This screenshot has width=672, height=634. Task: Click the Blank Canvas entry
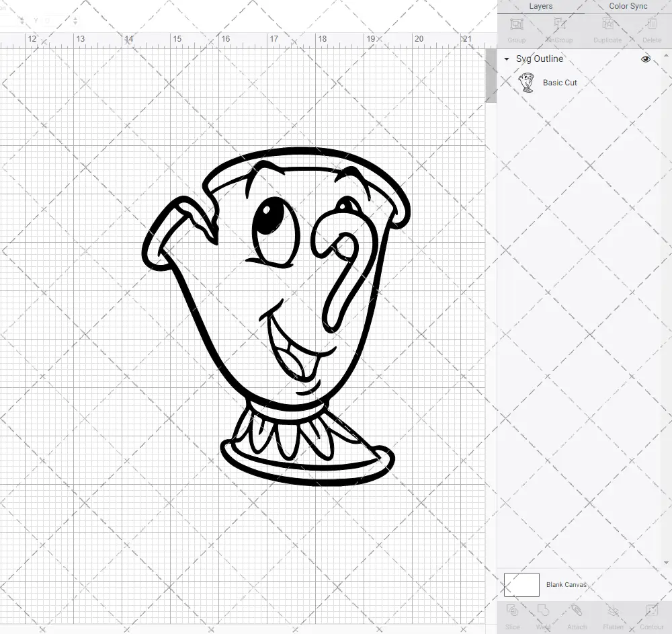[x=566, y=584]
